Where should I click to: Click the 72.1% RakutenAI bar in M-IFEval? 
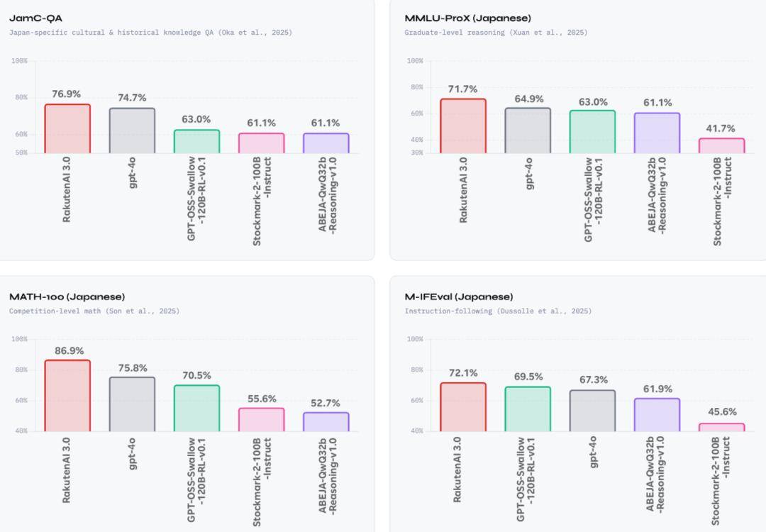click(463, 407)
